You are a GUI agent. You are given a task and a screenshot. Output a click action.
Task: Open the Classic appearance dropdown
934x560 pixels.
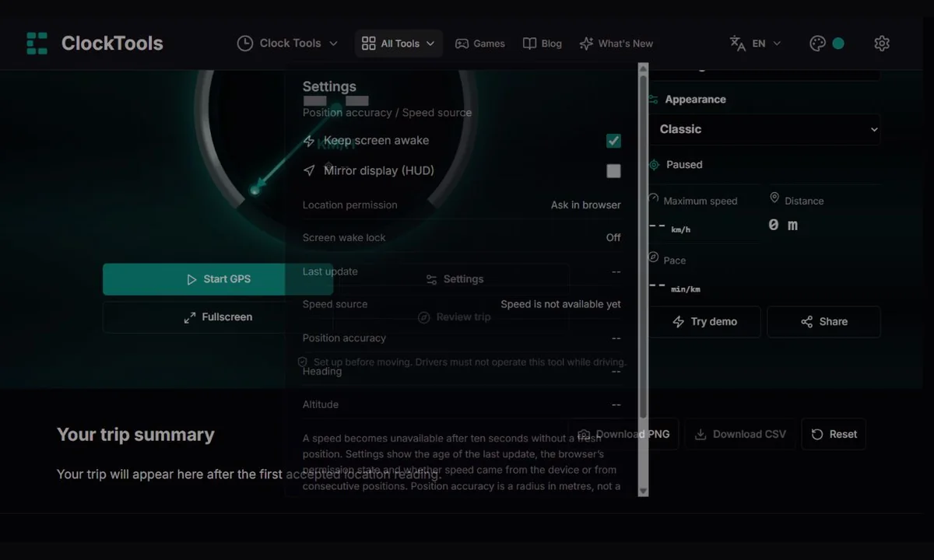pyautogui.click(x=765, y=129)
